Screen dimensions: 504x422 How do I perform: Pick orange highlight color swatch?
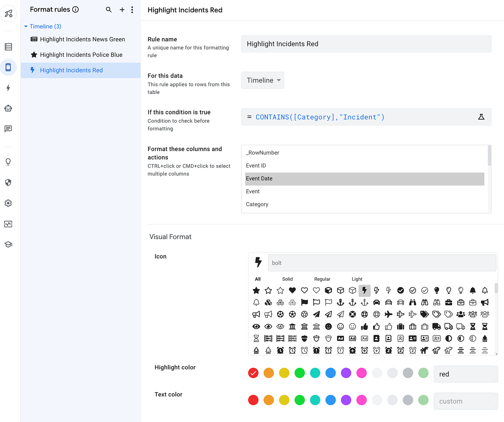(x=269, y=373)
